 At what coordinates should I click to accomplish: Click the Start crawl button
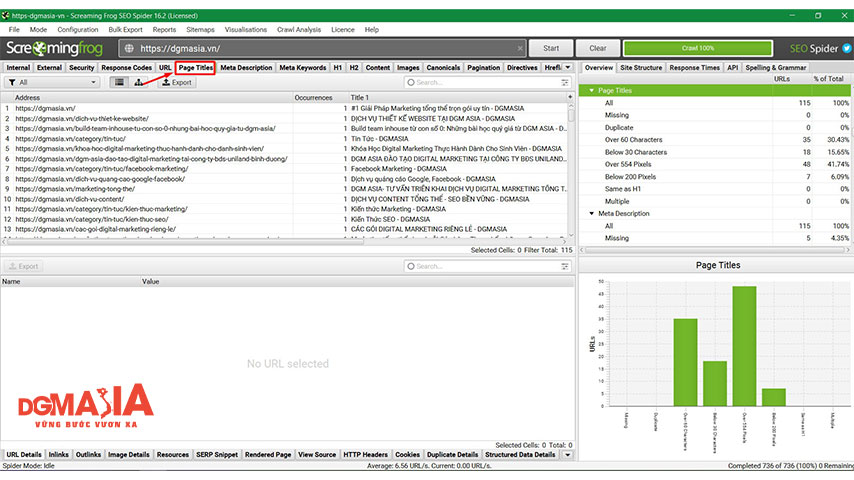coord(551,48)
